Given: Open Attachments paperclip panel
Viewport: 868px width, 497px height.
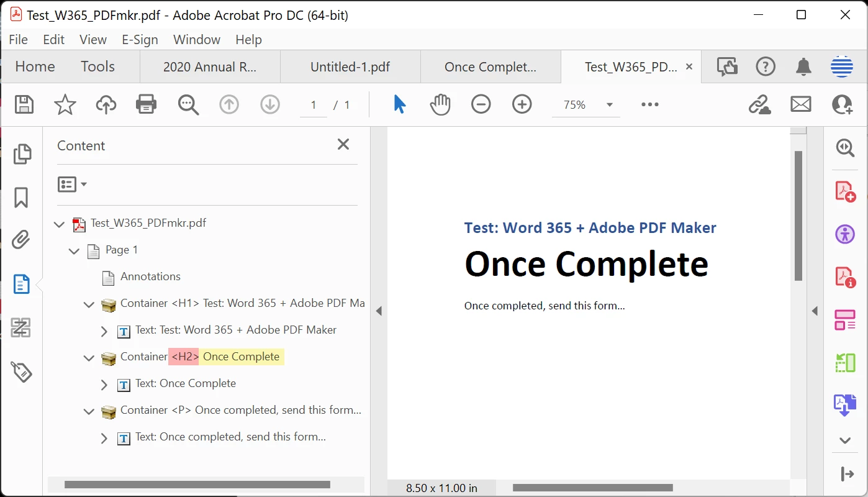Looking at the screenshot, I should coord(21,239).
